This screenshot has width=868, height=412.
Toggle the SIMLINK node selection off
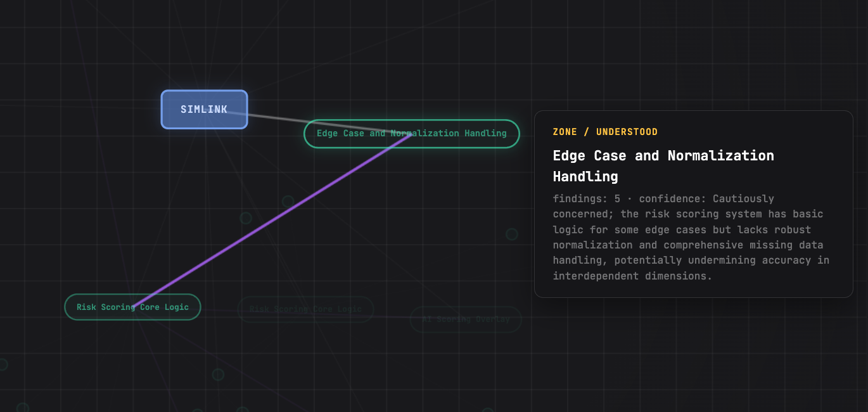click(204, 109)
